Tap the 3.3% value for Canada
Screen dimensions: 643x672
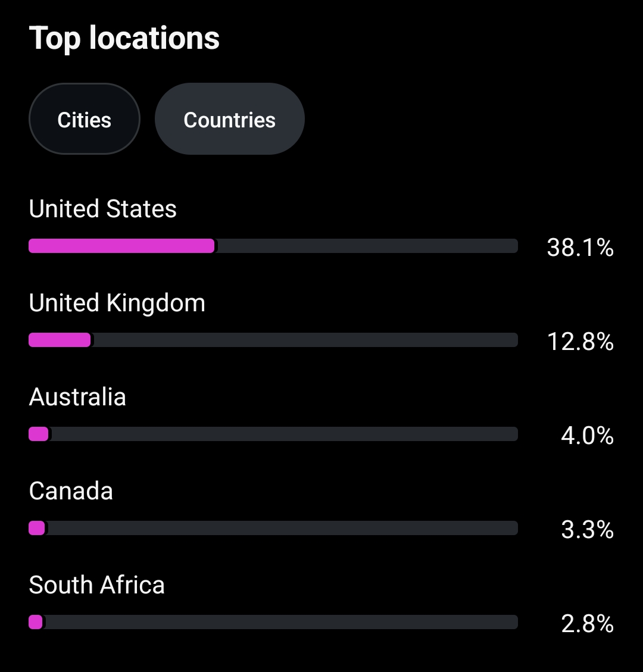pyautogui.click(x=587, y=530)
